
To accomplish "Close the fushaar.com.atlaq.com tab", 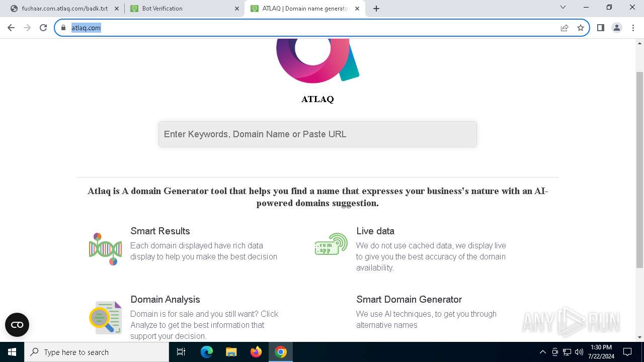I will (x=116, y=9).
